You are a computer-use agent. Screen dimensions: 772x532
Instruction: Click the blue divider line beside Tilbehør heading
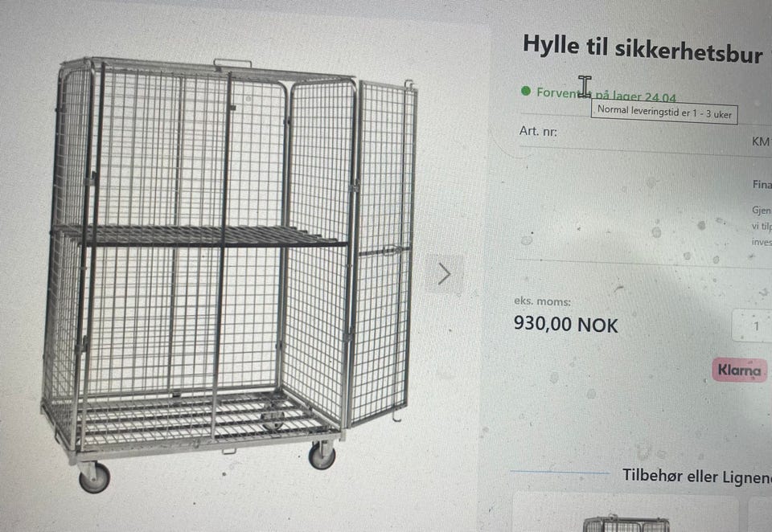click(561, 472)
